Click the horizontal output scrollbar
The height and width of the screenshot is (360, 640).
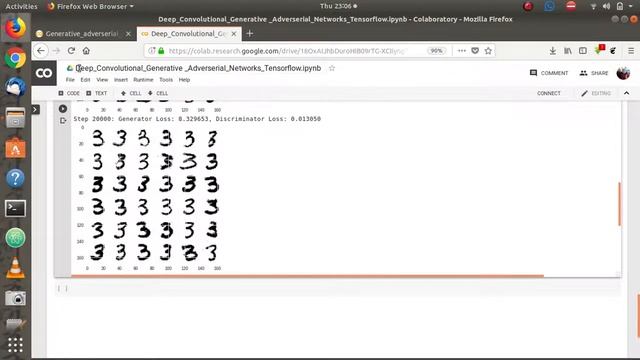point(307,276)
